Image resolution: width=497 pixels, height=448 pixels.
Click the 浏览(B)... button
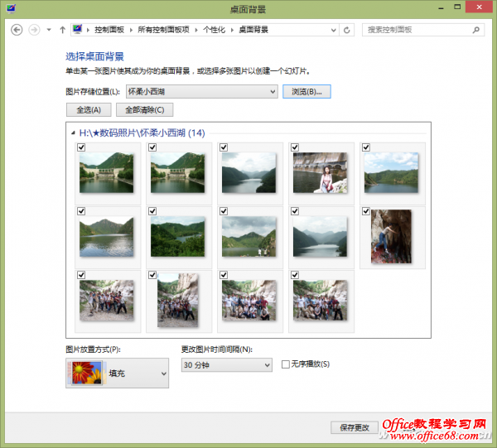click(x=306, y=92)
